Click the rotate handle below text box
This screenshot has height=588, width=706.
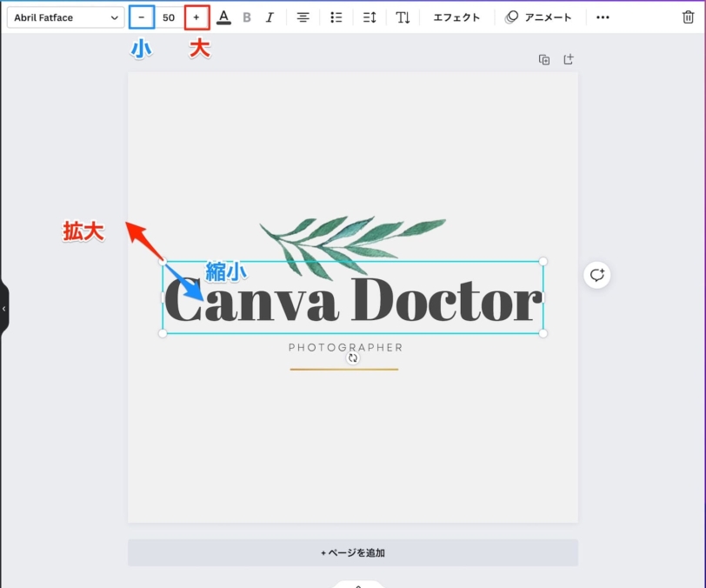[353, 358]
